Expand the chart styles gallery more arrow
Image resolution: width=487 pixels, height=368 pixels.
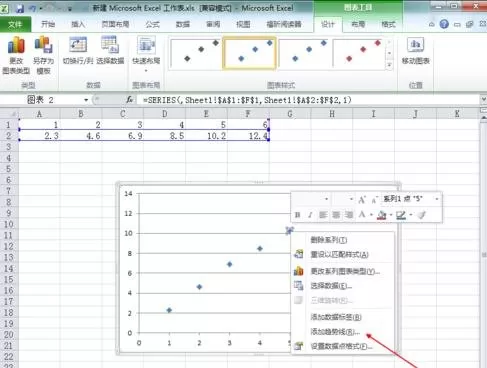click(x=389, y=65)
